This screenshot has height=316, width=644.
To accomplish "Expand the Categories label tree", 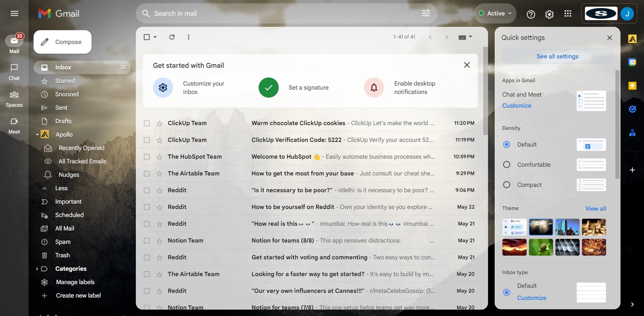I will pyautogui.click(x=37, y=269).
